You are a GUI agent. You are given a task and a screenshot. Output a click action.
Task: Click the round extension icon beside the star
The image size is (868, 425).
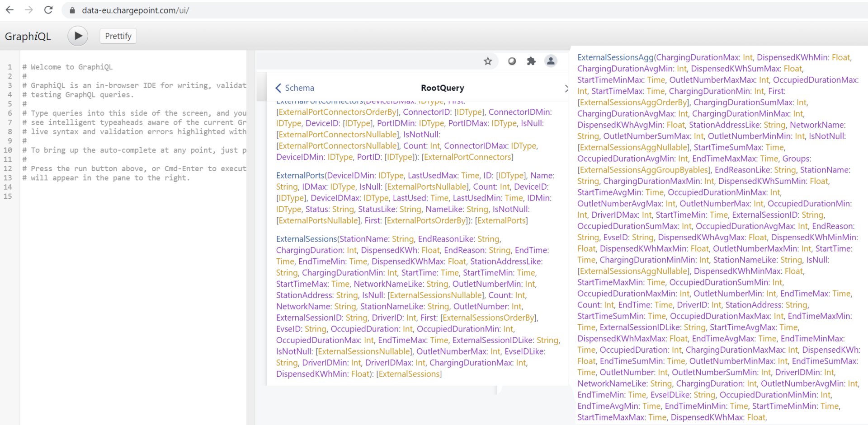(x=512, y=61)
